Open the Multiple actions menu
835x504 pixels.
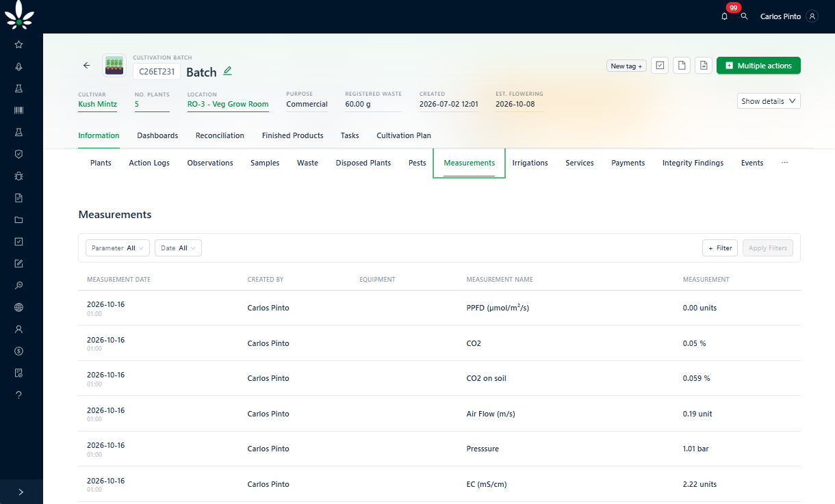tap(758, 66)
